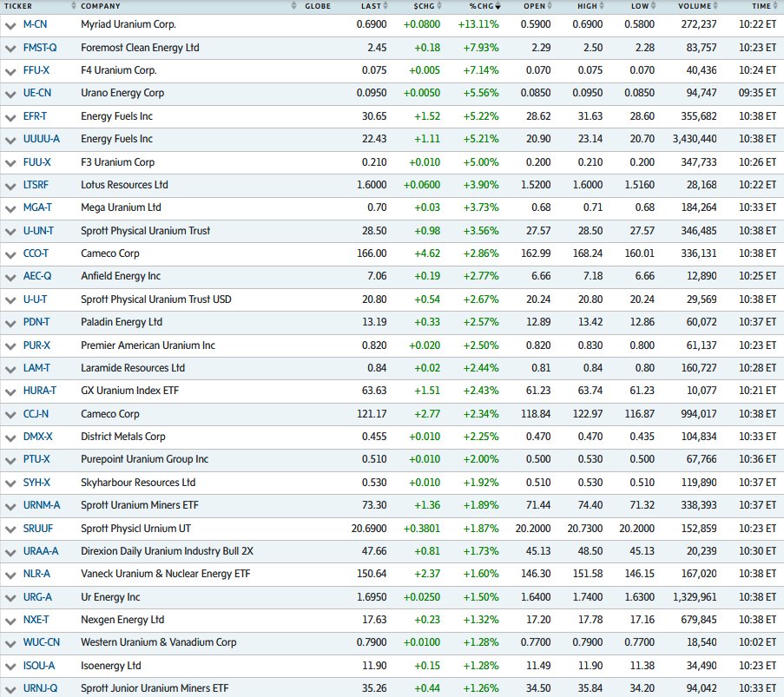Screen dimensions: 784x697
Task: Open the FFU-X ticker link
Action: [x=36, y=70]
